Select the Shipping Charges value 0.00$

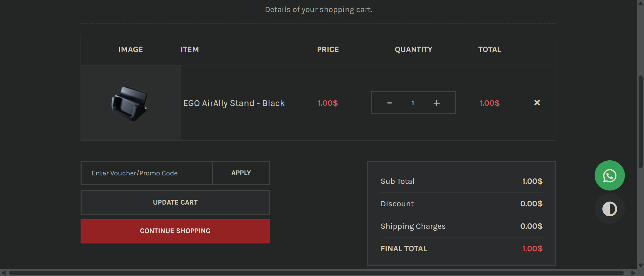(x=531, y=226)
